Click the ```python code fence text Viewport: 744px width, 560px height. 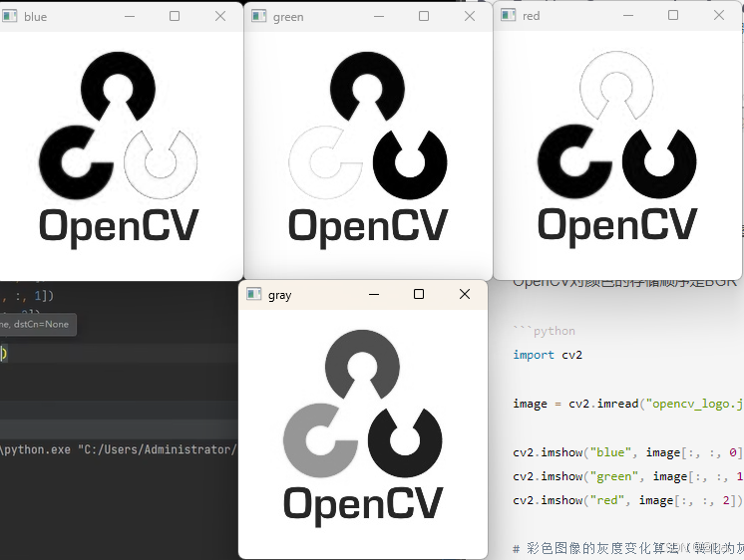(545, 331)
